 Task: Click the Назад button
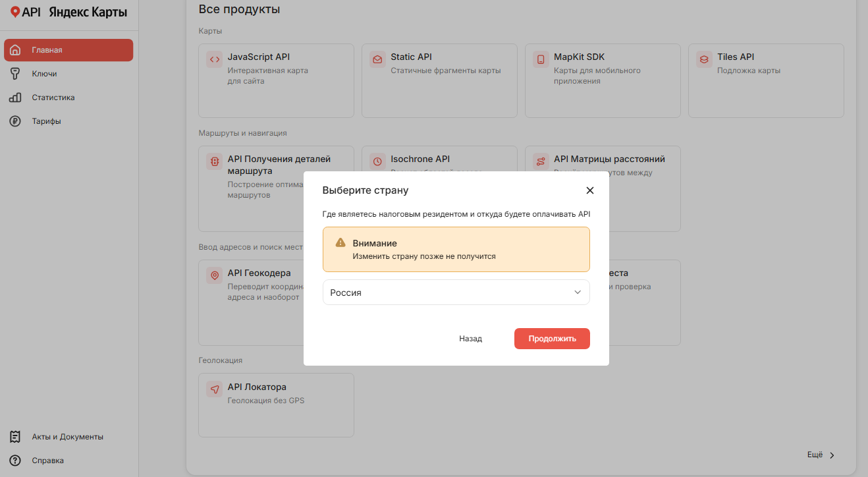[471, 339]
